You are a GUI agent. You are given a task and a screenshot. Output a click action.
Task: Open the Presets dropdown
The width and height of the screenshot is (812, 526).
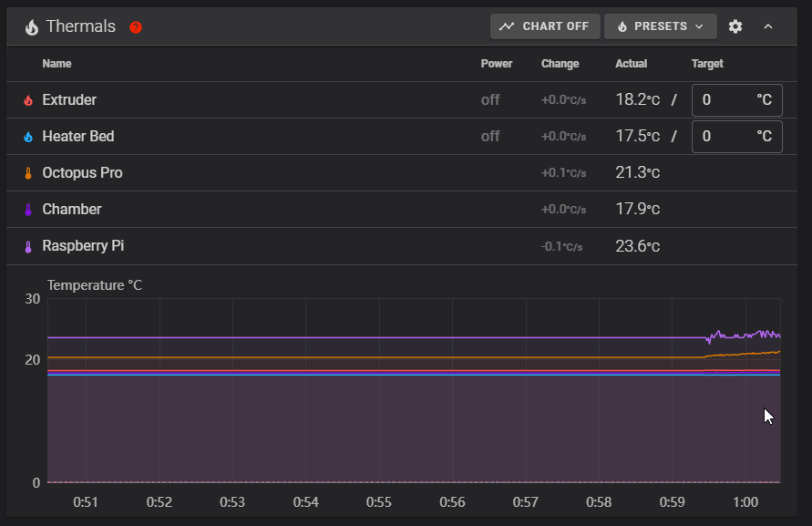pyautogui.click(x=660, y=26)
